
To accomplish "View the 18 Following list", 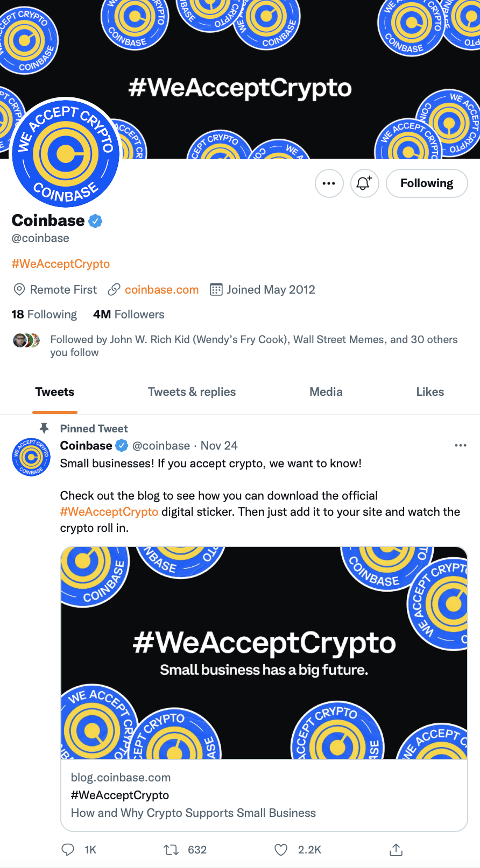I will [44, 315].
